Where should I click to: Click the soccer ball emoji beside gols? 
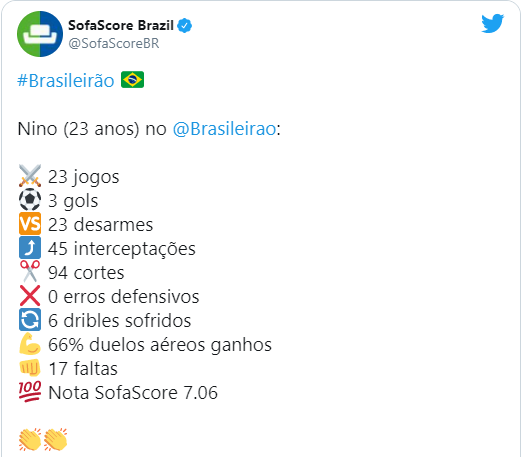point(30,200)
